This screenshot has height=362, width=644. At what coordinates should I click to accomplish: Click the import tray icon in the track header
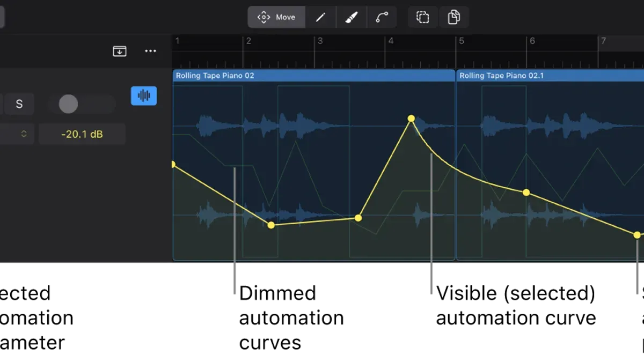coord(120,51)
